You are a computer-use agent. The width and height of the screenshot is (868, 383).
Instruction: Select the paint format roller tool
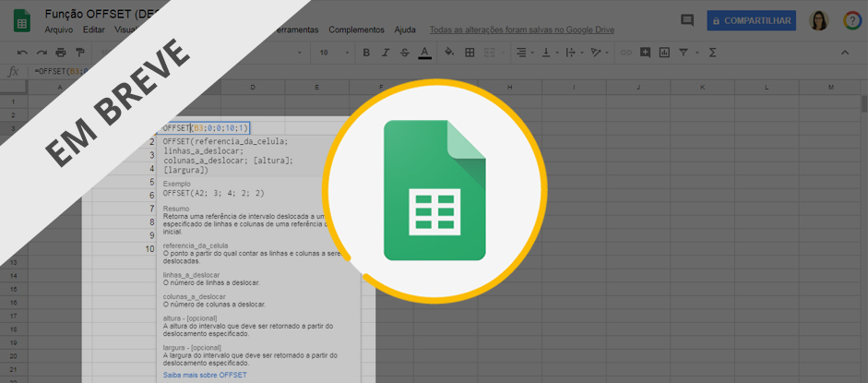click(x=80, y=53)
